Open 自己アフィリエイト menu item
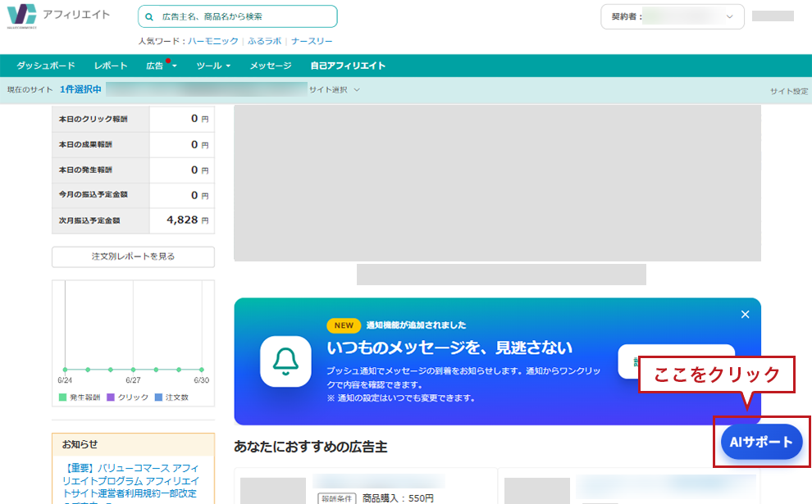This screenshot has height=504, width=812. (x=348, y=66)
